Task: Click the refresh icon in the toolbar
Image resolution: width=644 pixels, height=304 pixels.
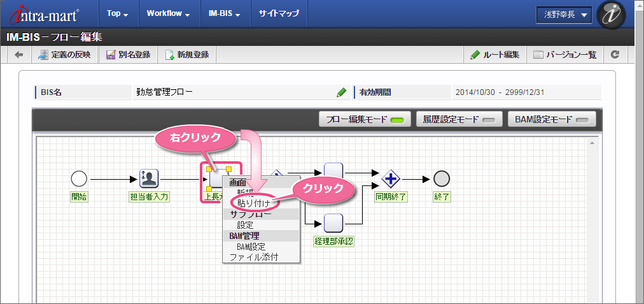Action: point(615,55)
